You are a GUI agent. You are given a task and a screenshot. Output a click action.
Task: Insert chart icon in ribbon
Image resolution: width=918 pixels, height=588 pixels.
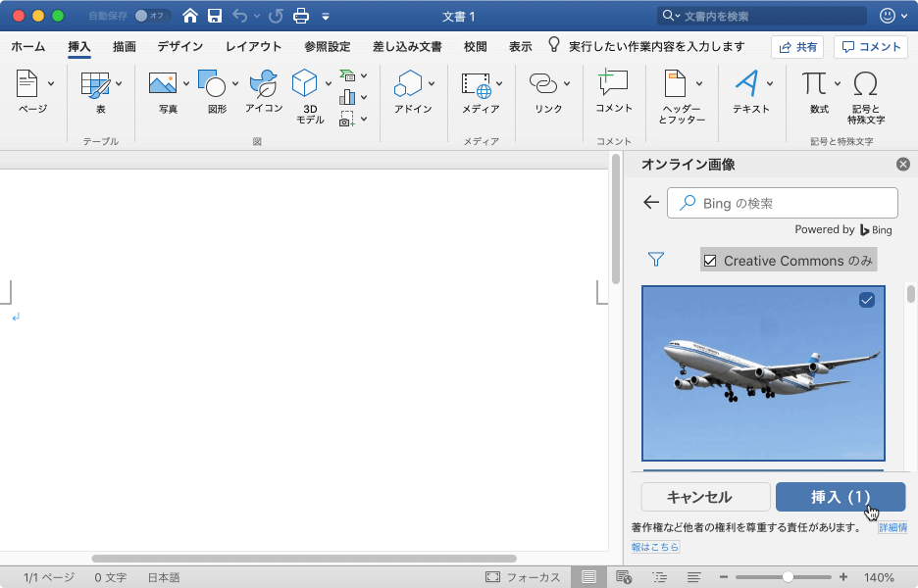click(x=347, y=97)
